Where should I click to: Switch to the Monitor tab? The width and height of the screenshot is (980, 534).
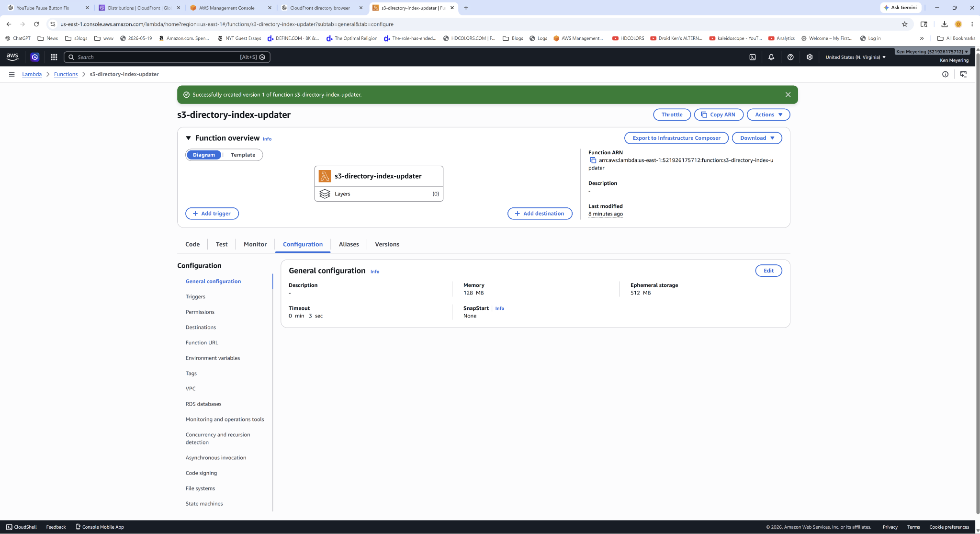pyautogui.click(x=255, y=244)
